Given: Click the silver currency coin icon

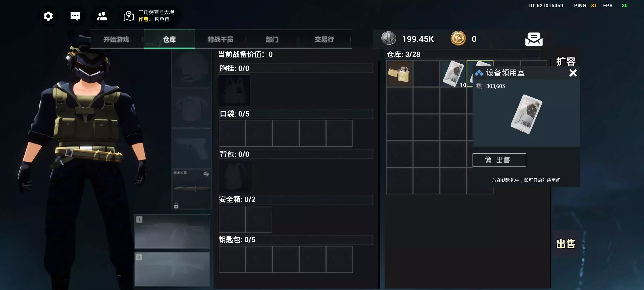Looking at the screenshot, I should click(x=388, y=38).
